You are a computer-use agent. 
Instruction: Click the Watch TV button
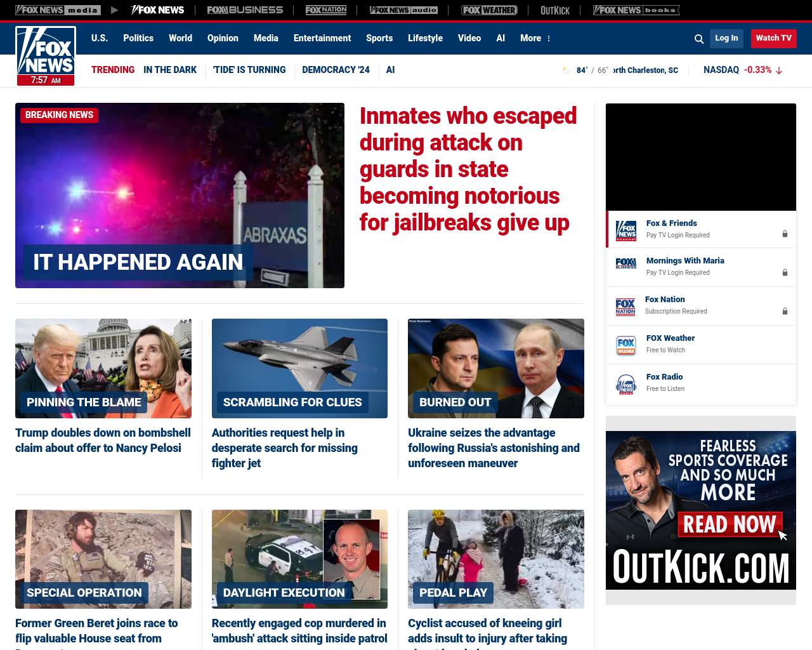click(773, 38)
